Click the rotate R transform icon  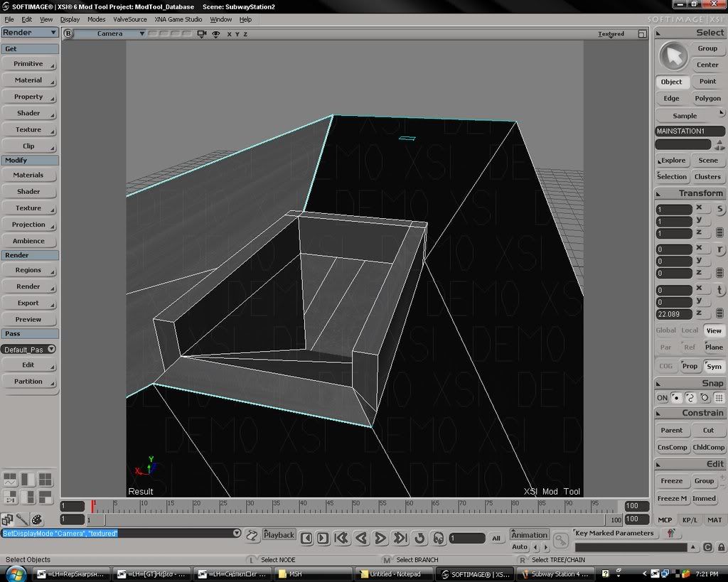pos(719,249)
